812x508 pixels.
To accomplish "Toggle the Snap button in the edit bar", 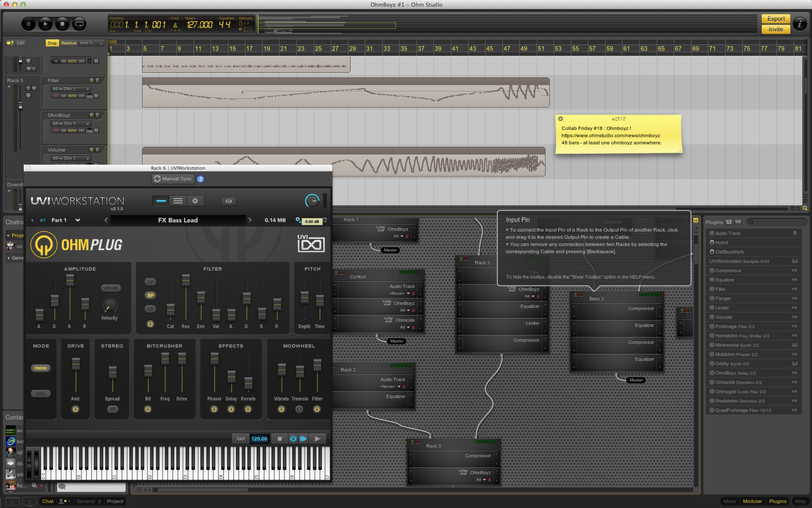I will pos(52,43).
